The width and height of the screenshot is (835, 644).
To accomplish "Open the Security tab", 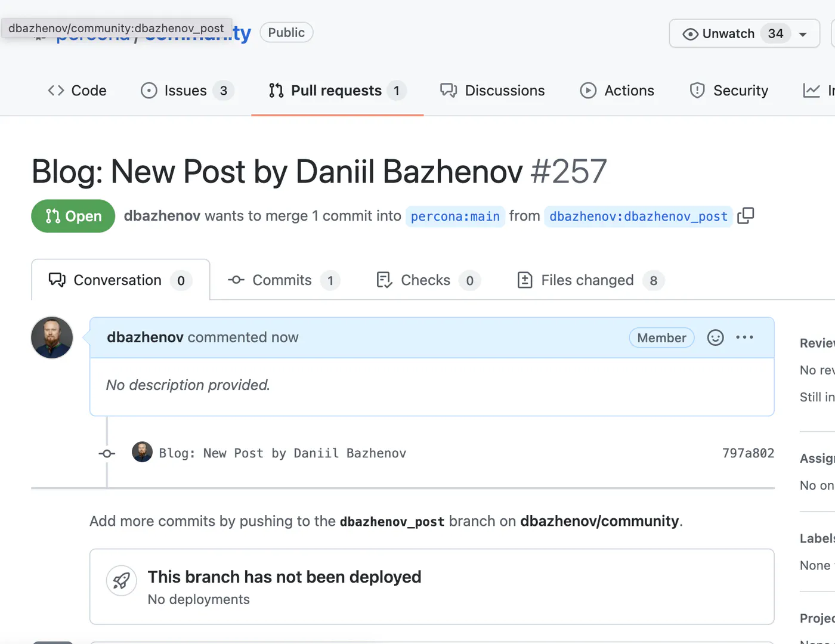I will pos(729,91).
